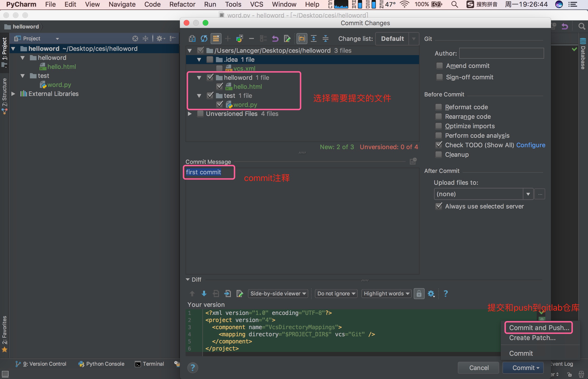Viewport: 588px width, 379px height.
Task: Click the blue Next Difference down arrow
Action: tap(204, 293)
